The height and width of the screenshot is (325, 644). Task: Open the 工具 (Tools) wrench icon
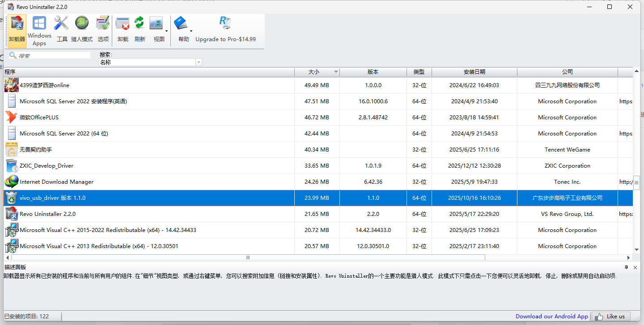pos(61,23)
